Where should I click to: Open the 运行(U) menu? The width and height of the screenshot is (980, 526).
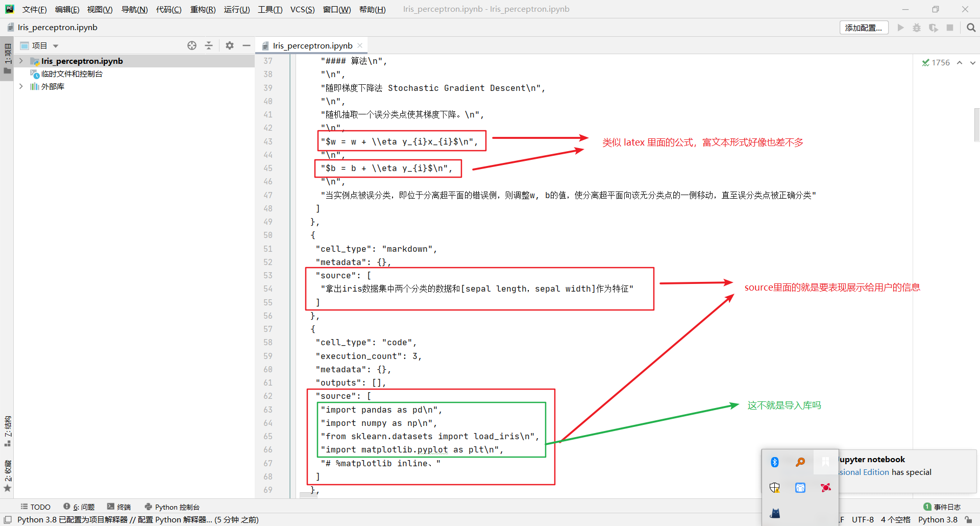[x=237, y=9]
